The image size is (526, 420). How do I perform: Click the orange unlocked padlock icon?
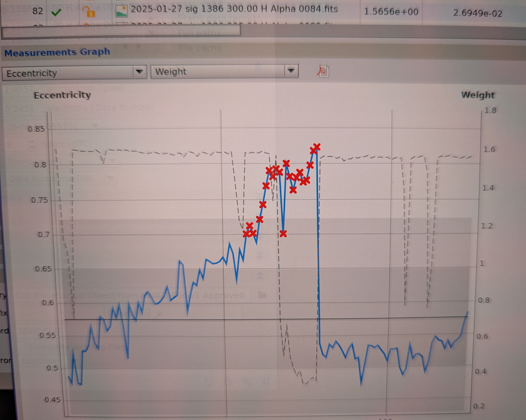[89, 12]
